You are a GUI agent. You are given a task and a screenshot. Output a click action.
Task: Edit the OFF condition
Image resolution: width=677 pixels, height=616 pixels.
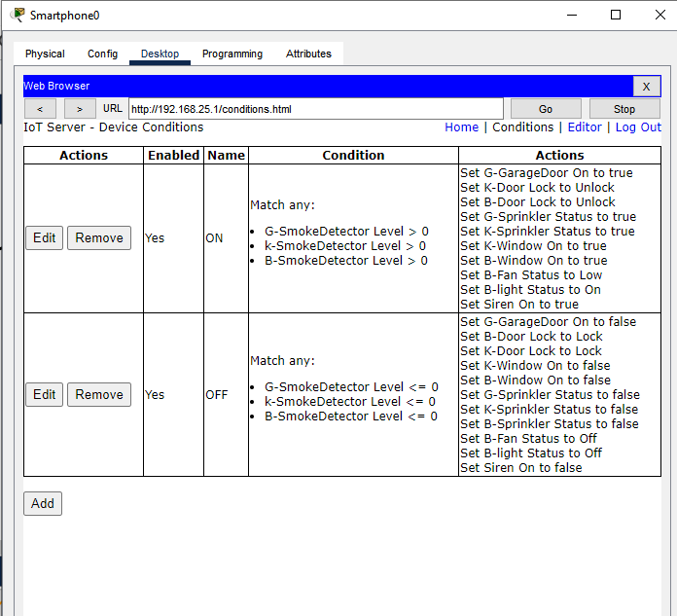pos(44,394)
